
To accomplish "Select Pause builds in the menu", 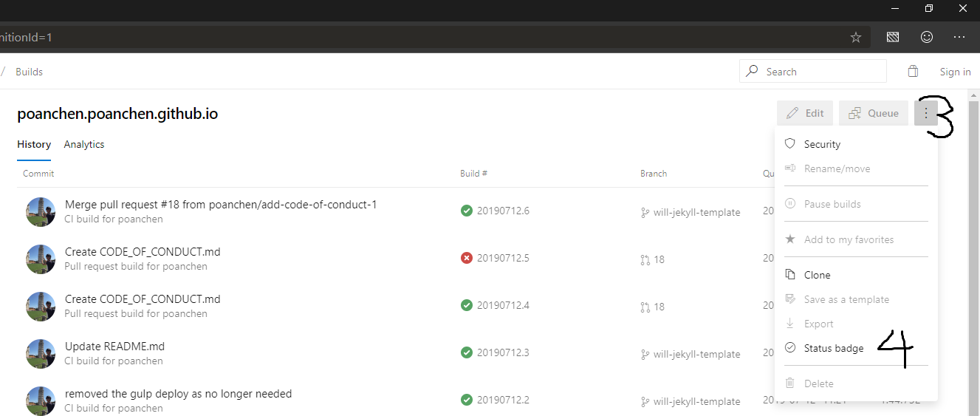I will (856, 204).
